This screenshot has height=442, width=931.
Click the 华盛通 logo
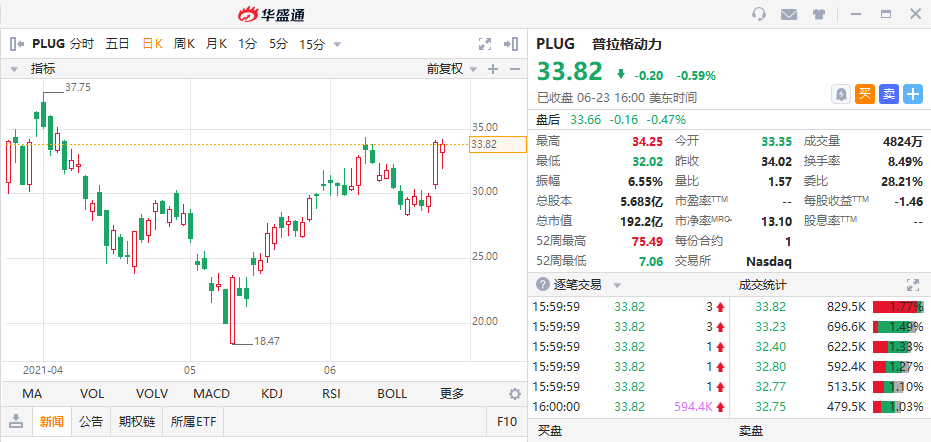[271, 14]
